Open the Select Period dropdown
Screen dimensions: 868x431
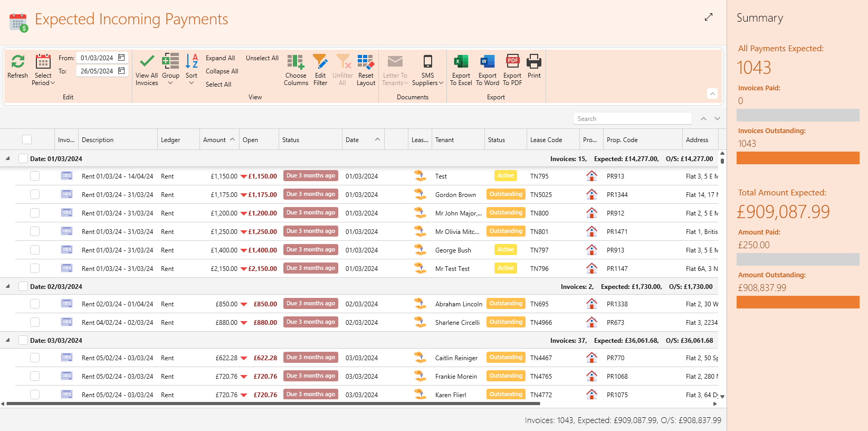(43, 79)
